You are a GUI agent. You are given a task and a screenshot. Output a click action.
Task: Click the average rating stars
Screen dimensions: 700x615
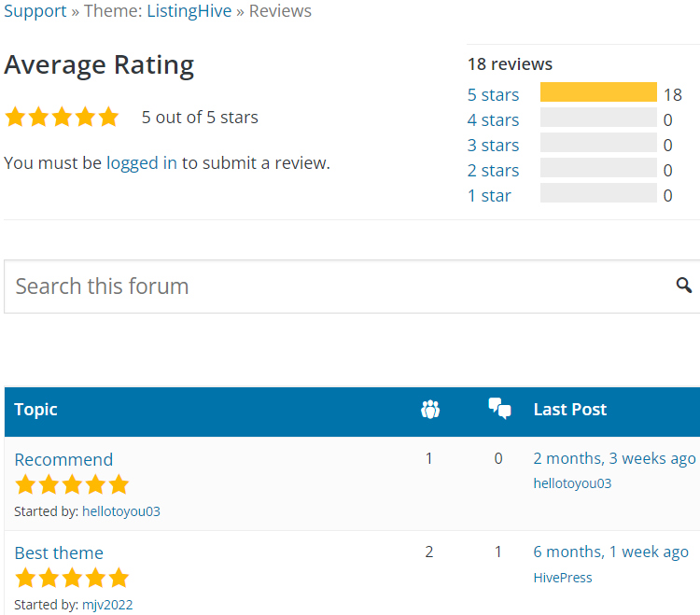tap(62, 117)
